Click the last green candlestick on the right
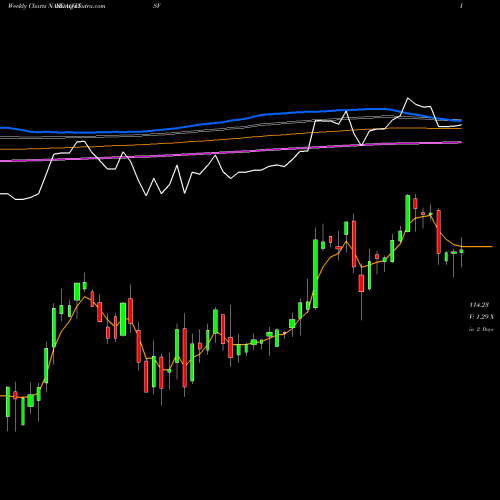 tap(461, 251)
